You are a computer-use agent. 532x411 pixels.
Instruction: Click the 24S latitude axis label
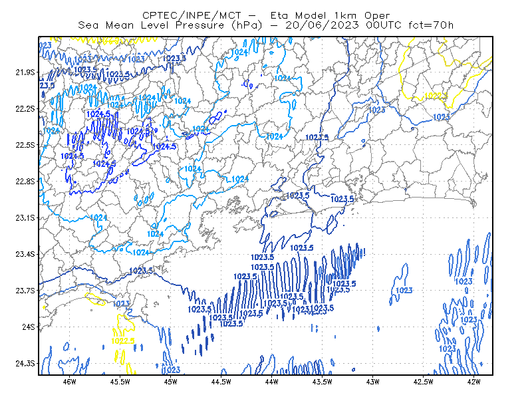click(x=29, y=327)
